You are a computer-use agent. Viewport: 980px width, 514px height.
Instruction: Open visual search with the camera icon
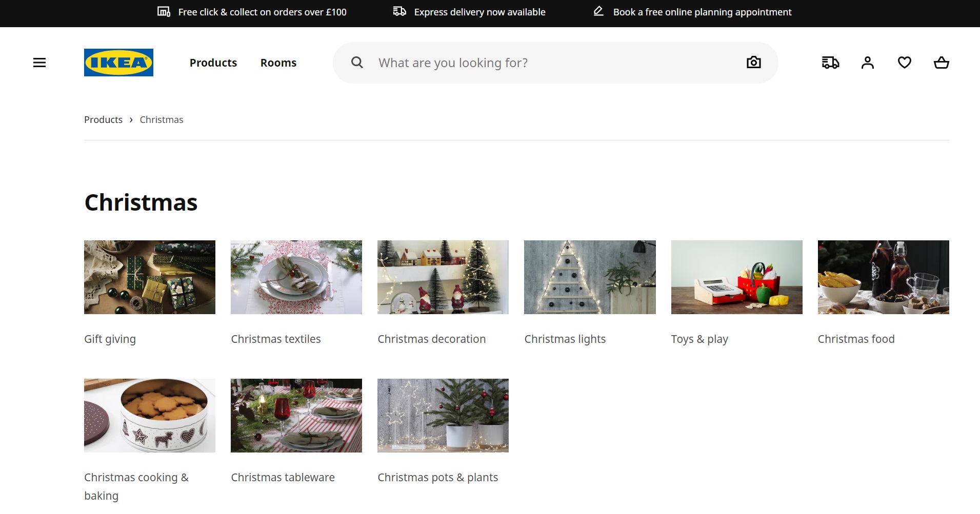pyautogui.click(x=753, y=62)
